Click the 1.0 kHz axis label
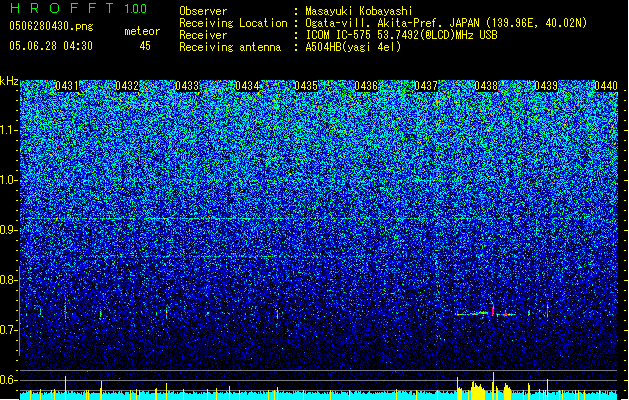Viewport: 629px width, 400px height. tap(9, 180)
